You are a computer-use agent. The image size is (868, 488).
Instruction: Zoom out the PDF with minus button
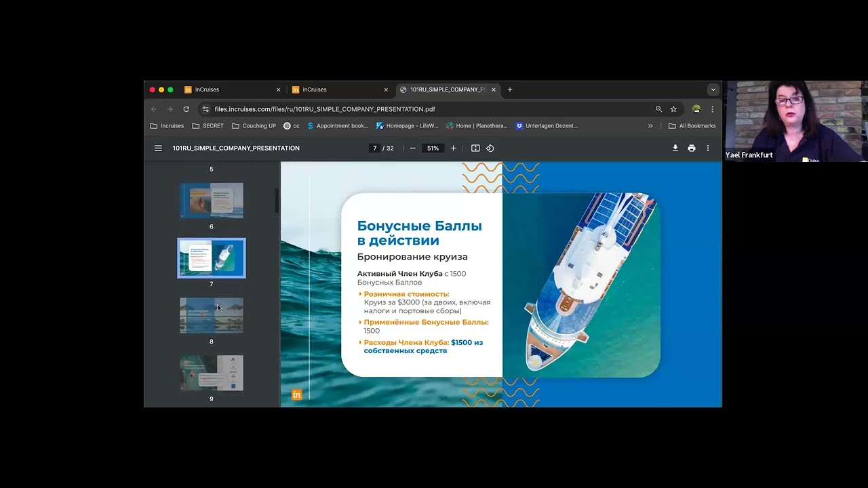point(412,148)
